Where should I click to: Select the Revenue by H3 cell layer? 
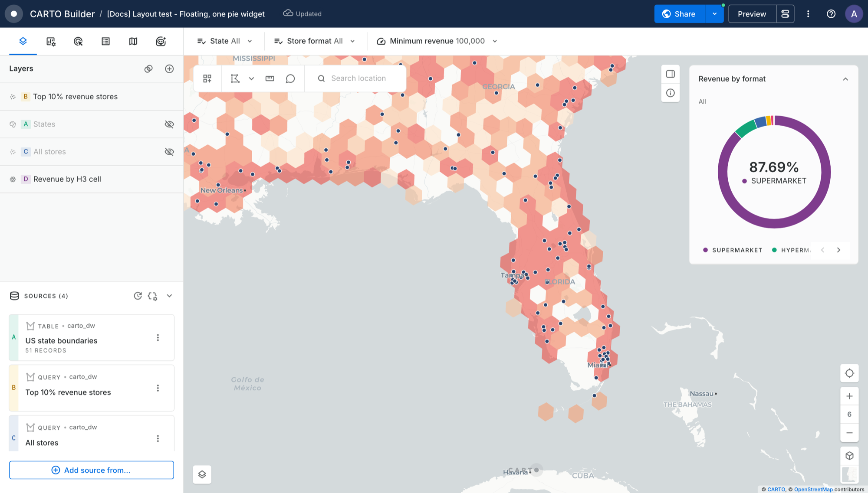point(92,179)
